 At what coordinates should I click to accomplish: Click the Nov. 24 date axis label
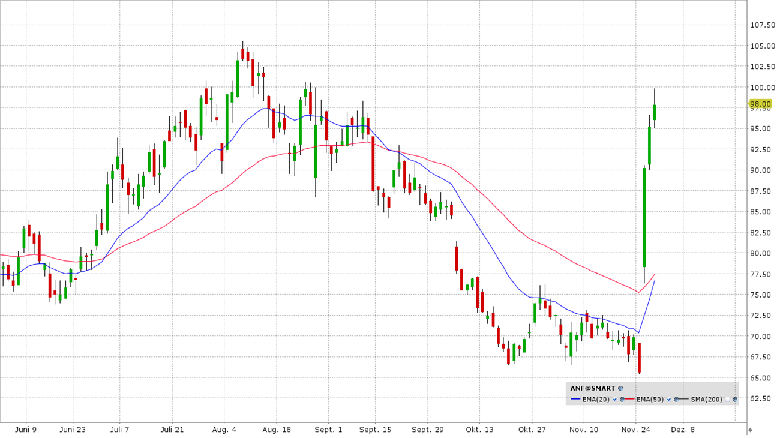tap(636, 430)
